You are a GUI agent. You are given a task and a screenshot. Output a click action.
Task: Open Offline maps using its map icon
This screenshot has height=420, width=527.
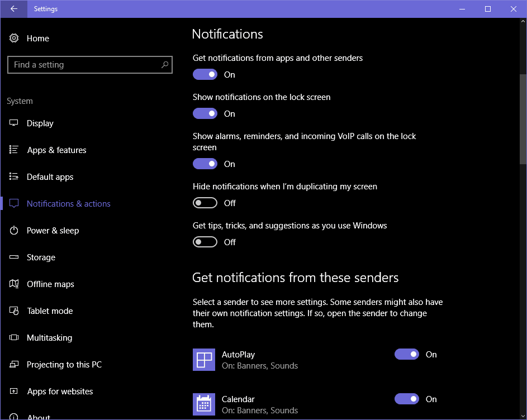coord(14,284)
